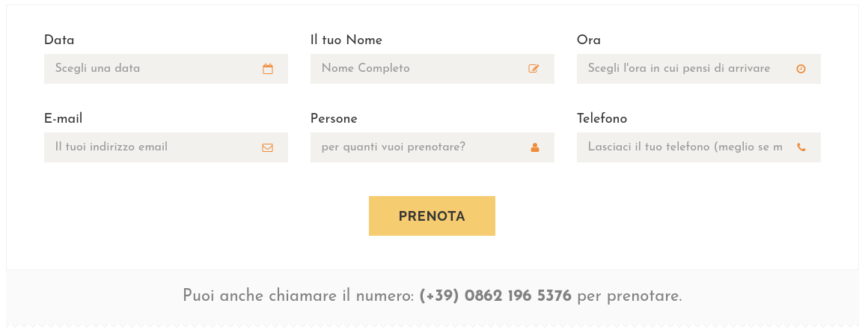Click the 'Il tuo Nome' label
The width and height of the screenshot is (868, 333).
tap(346, 40)
